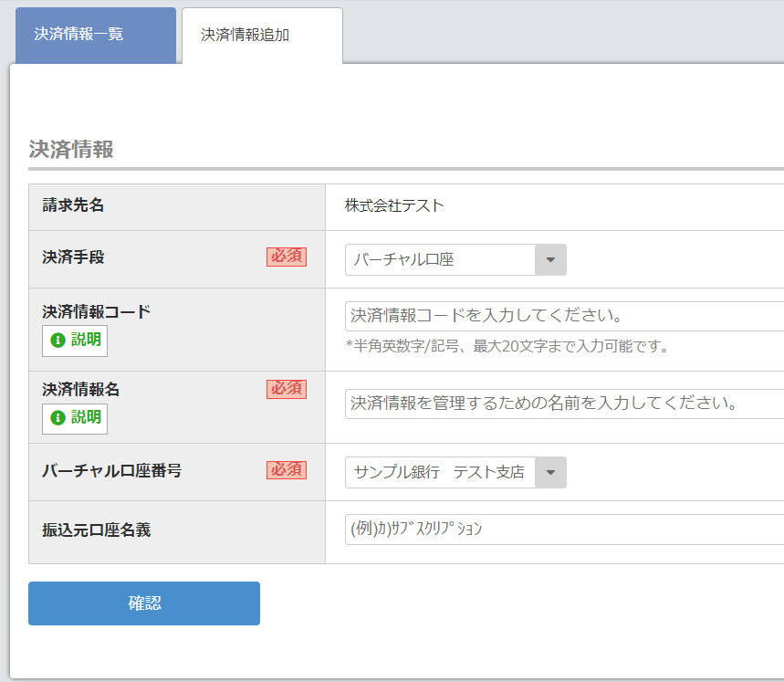Click the info icon under 決済情報コード
Image resolution: width=784 pixels, height=682 pixels.
58,341
